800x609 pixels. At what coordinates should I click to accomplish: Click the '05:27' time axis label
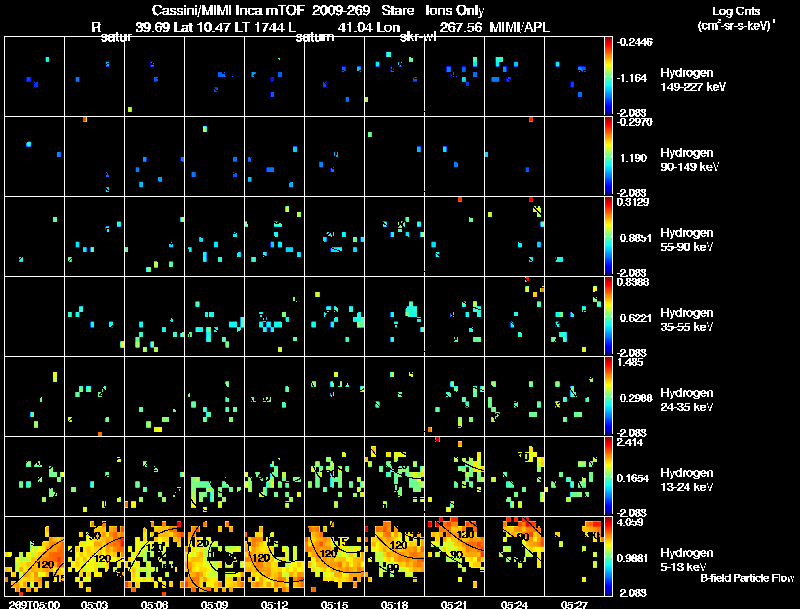(574, 605)
